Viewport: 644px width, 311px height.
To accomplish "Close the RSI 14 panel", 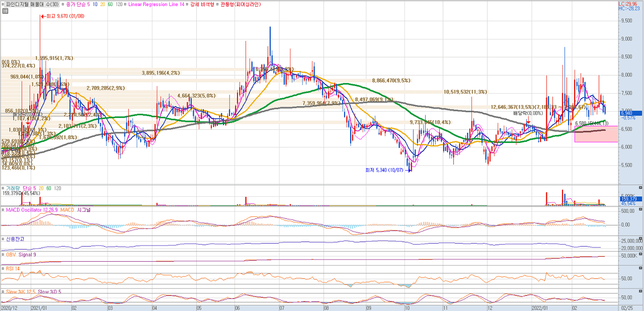I will point(640,269).
